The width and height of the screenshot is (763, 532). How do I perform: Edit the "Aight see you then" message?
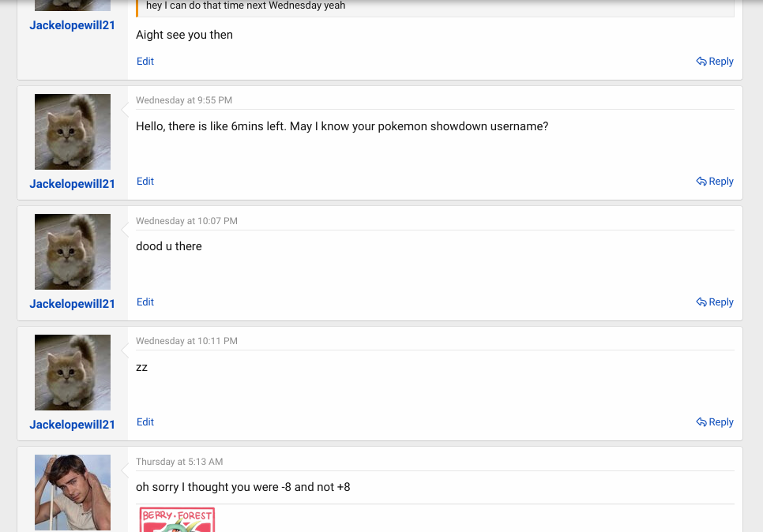145,61
